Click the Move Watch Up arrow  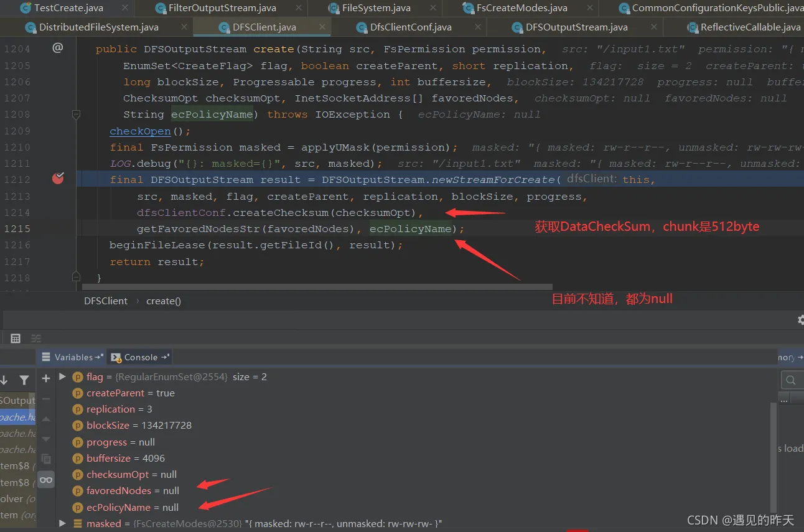click(x=45, y=419)
